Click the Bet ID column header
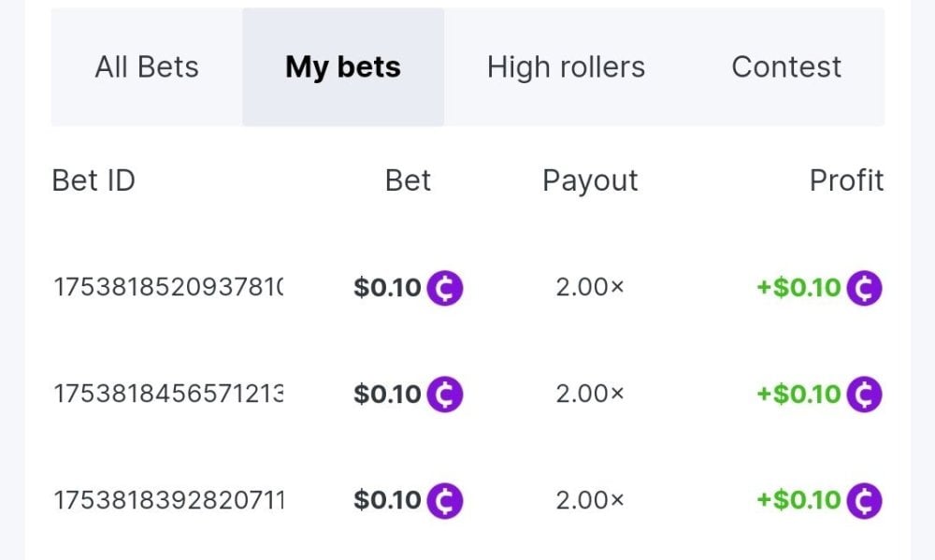This screenshot has width=935, height=560. click(x=93, y=180)
